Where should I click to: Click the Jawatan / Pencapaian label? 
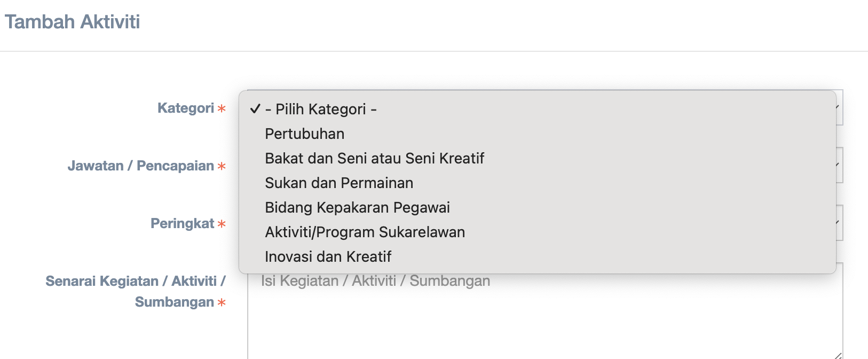140,166
